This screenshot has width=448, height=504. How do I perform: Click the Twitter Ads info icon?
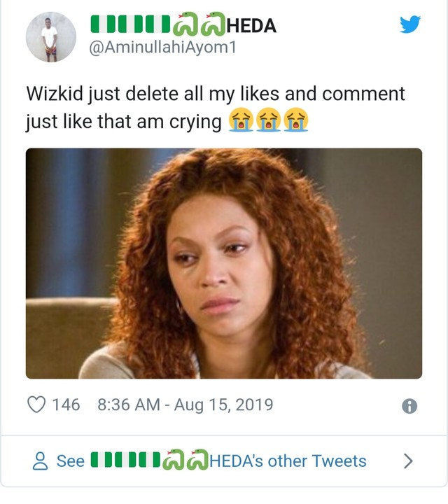410,406
